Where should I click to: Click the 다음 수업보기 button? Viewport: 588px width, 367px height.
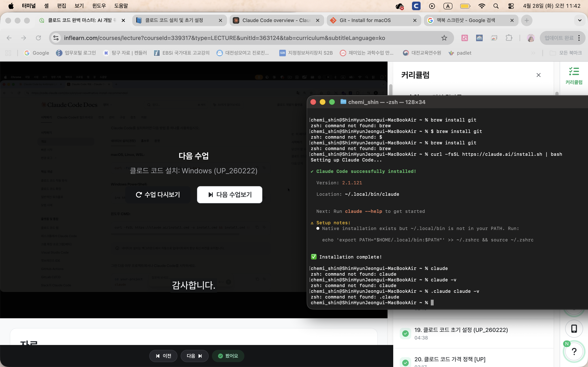(x=229, y=195)
